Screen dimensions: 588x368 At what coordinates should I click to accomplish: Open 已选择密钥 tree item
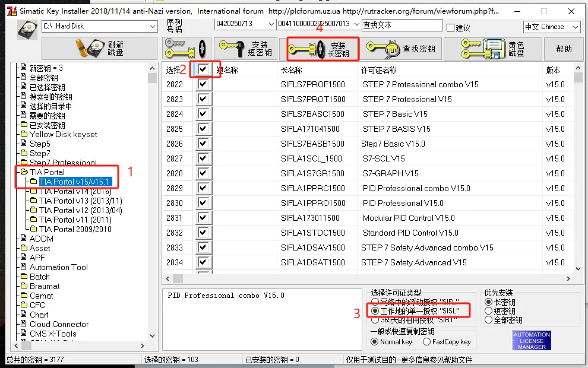click(48, 87)
